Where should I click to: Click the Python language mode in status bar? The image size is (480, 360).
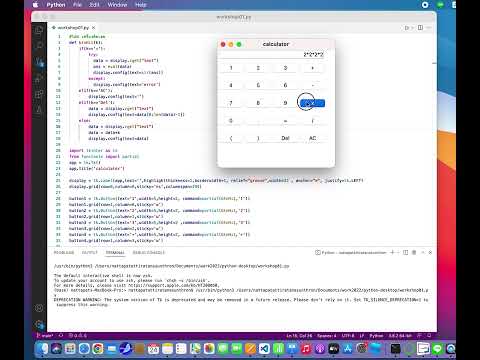click(376, 336)
